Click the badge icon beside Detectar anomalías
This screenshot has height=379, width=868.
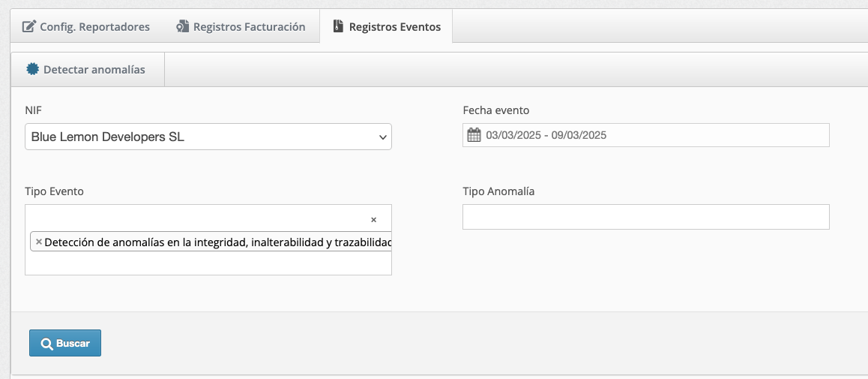(x=32, y=70)
